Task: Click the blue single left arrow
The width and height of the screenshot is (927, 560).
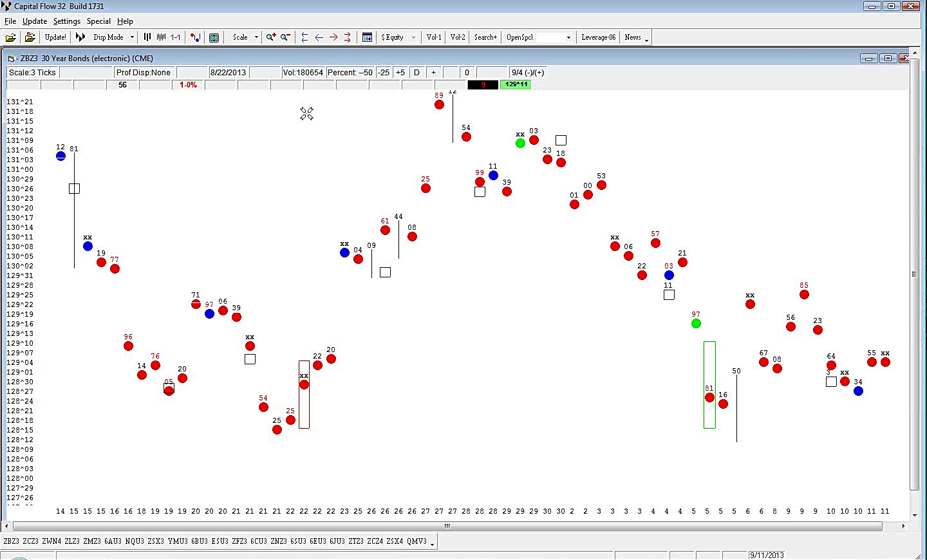Action: coord(319,37)
